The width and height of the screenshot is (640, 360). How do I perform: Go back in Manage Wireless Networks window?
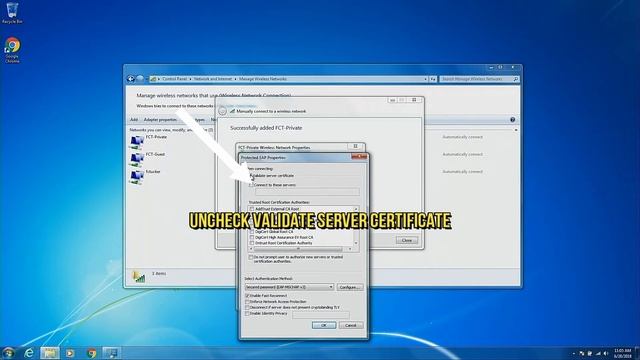pyautogui.click(x=131, y=79)
